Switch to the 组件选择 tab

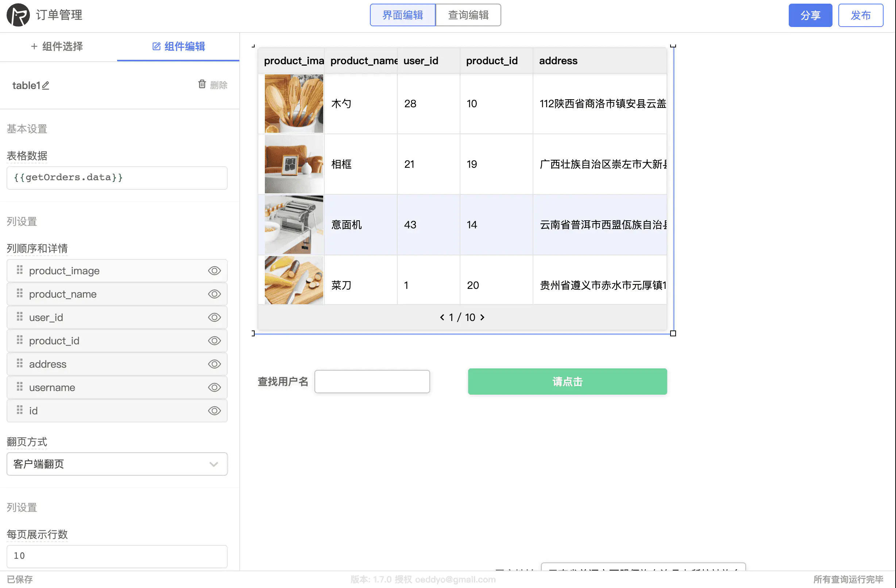coord(57,46)
